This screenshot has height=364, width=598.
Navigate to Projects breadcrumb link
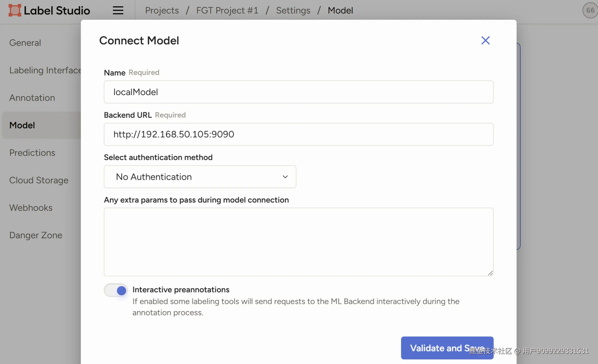[162, 10]
